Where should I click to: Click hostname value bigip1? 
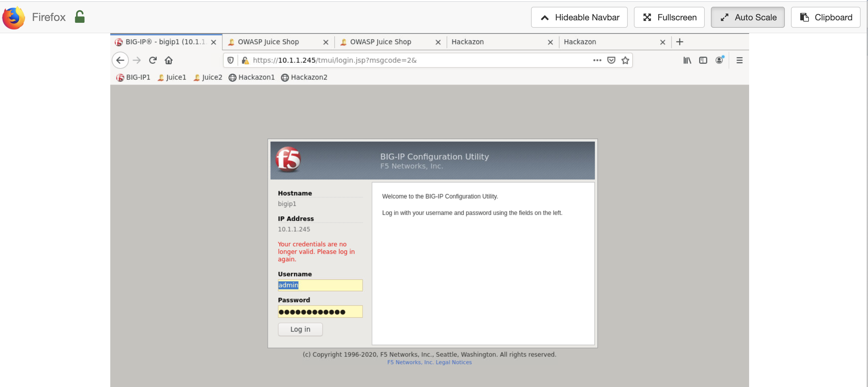click(x=287, y=204)
